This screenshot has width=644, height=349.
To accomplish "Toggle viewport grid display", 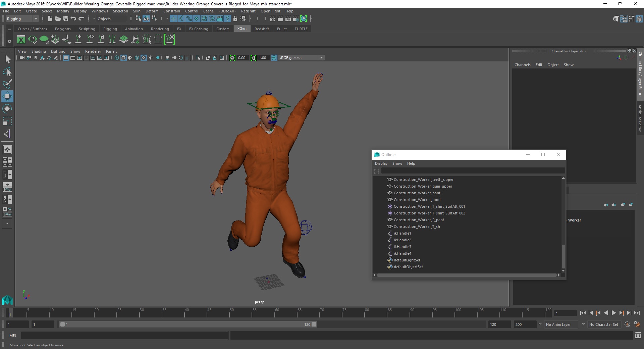I will (x=66, y=58).
